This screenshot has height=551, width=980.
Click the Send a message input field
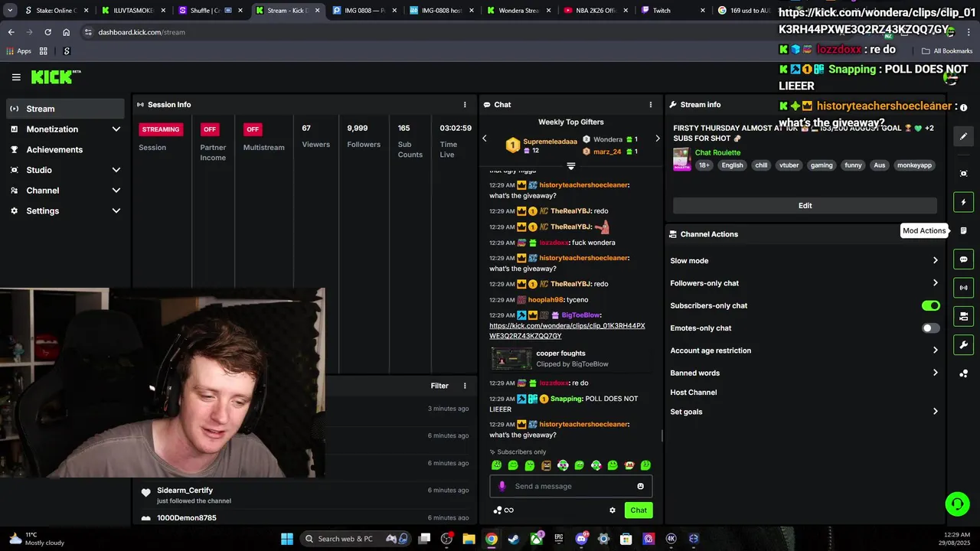click(571, 486)
